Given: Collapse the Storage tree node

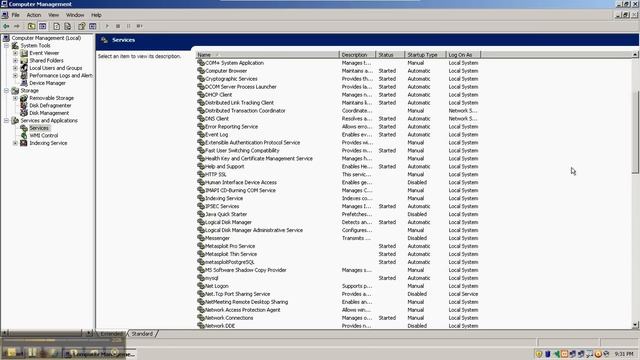Looking at the screenshot, I should coord(7,91).
